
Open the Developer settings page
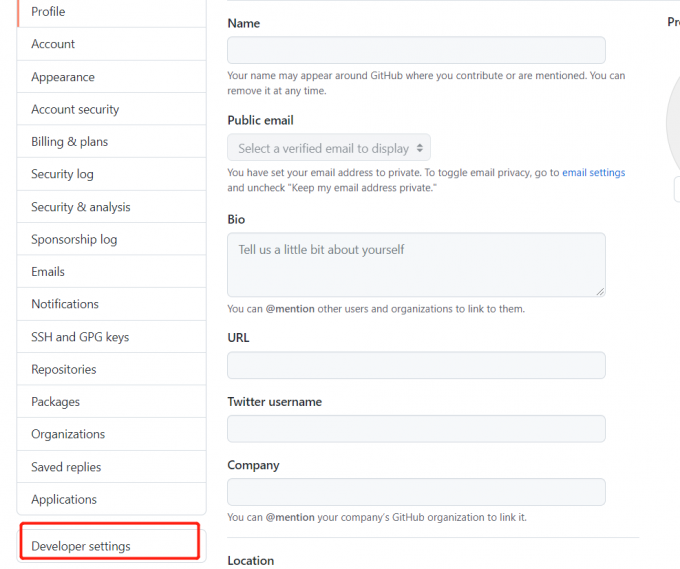pyautogui.click(x=81, y=546)
